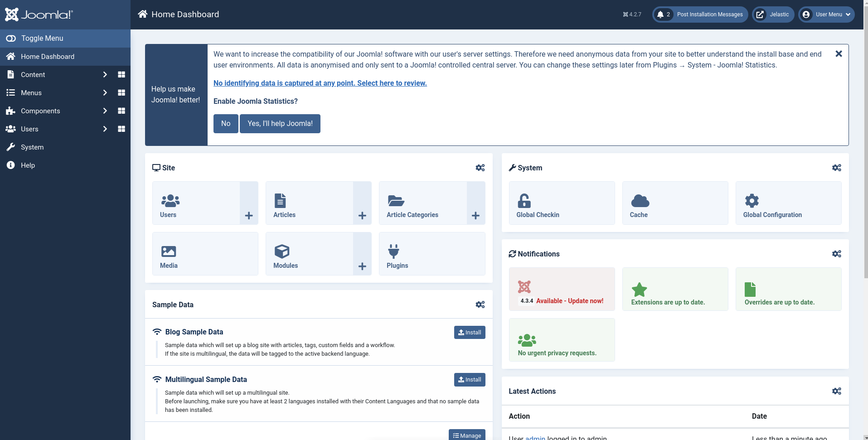Screen dimensions: 868x440
Task: Click the plus icon to add Articles
Action: pos(362,215)
